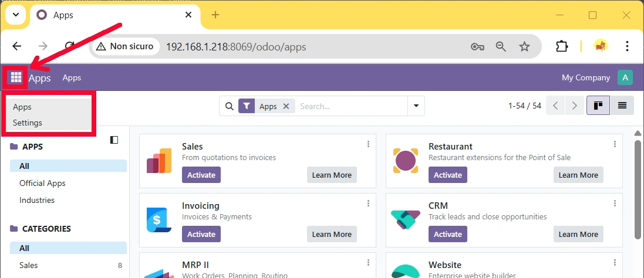Open browser extensions puzzle icon

point(561,46)
